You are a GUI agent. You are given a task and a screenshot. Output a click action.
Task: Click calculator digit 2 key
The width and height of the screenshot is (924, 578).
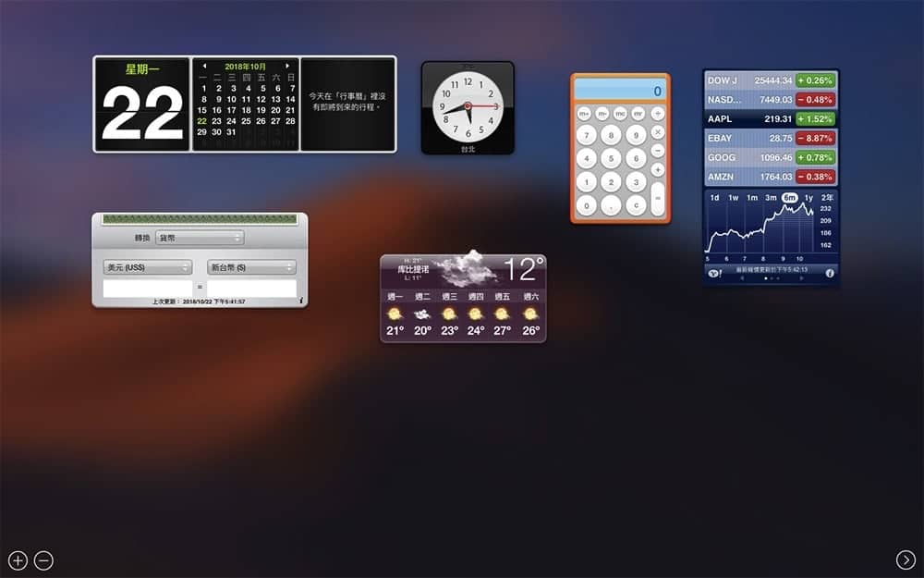(x=611, y=181)
